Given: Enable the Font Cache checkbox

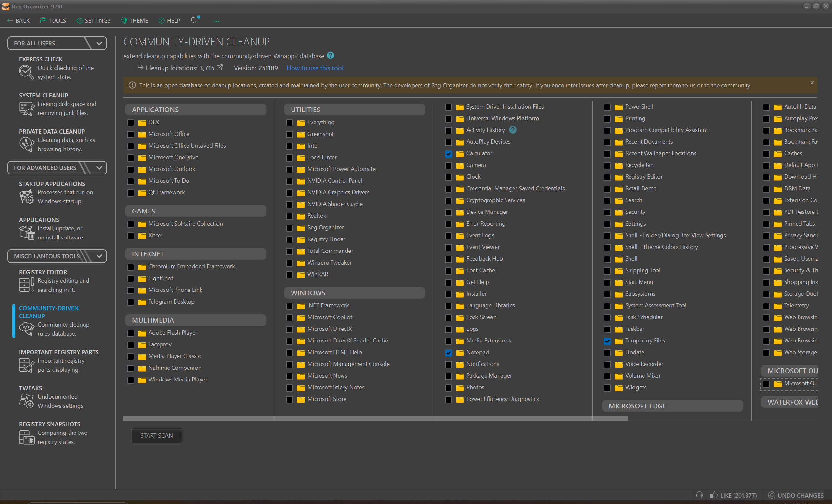Looking at the screenshot, I should [448, 271].
